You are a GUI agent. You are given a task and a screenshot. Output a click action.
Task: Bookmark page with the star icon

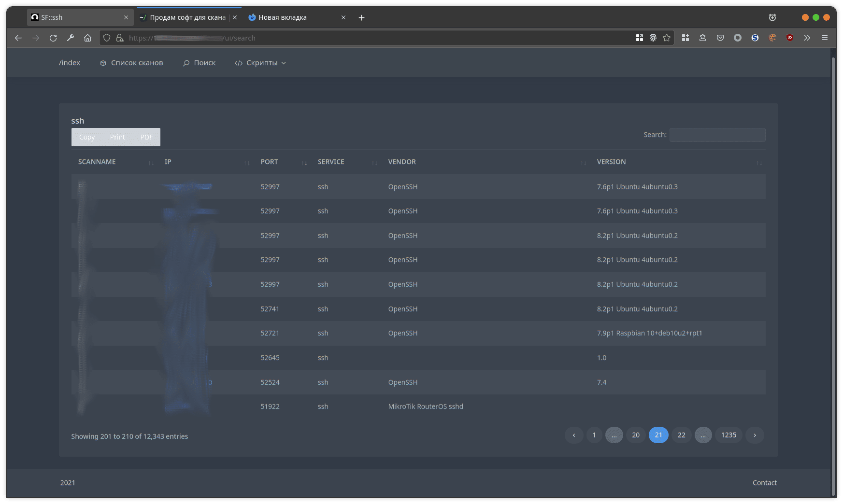pos(667,38)
